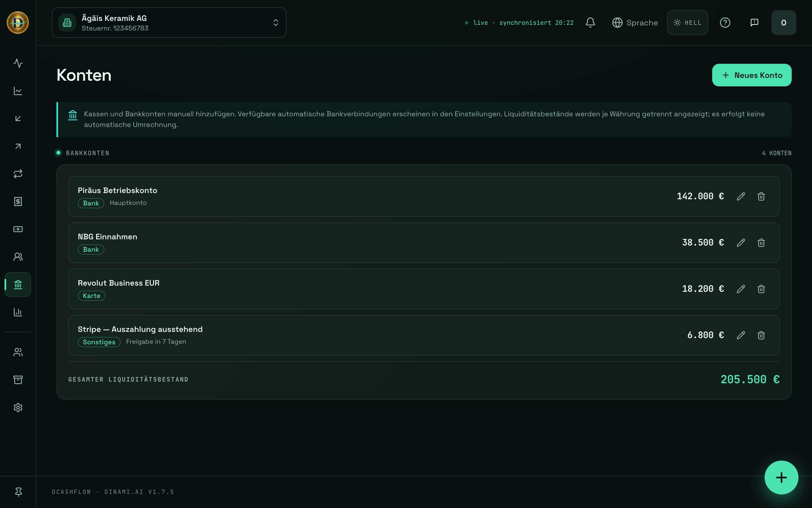
Task: Expand the Ägäis Keramik AG company selector
Action: coord(169,23)
